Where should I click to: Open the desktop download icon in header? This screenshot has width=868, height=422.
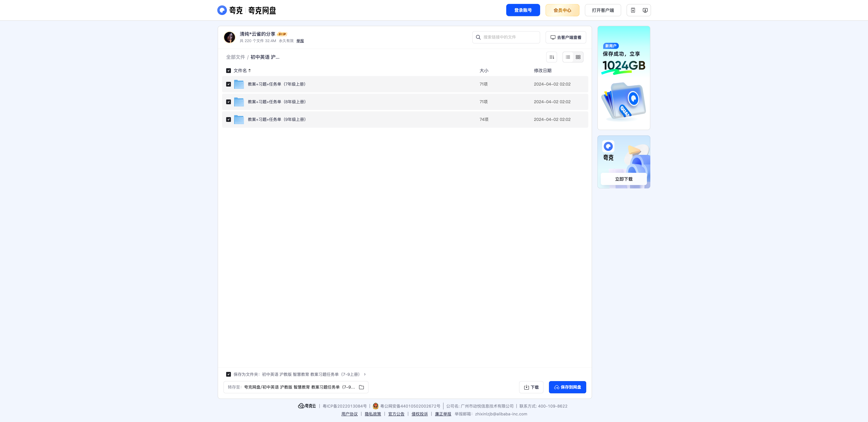[x=645, y=10]
